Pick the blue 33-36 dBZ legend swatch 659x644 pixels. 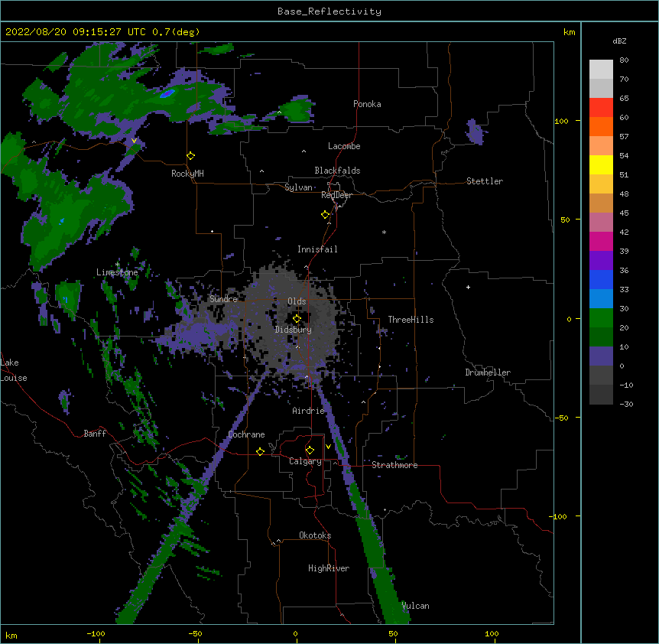point(601,279)
